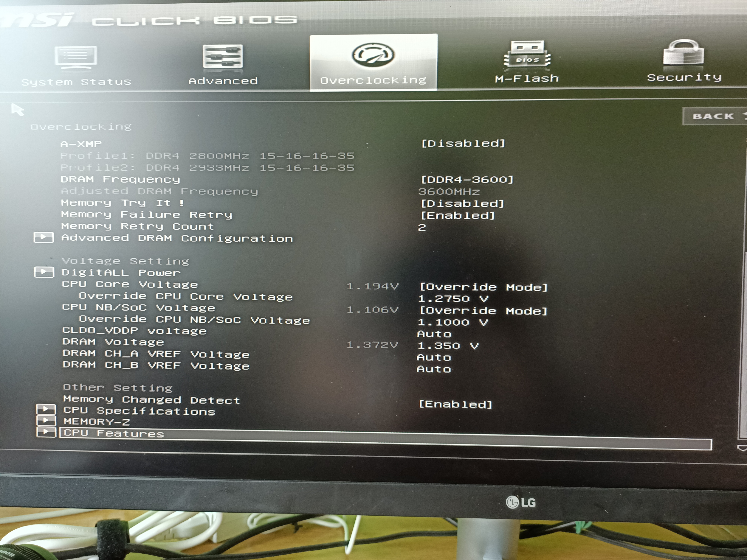Select the DRAM Frequency row label
The height and width of the screenshot is (560, 747).
click(120, 179)
